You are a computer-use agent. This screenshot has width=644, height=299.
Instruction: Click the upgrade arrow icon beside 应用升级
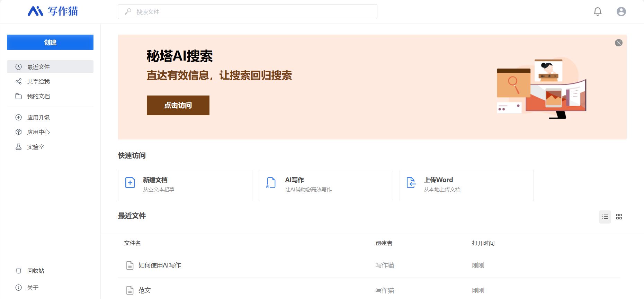pos(19,117)
